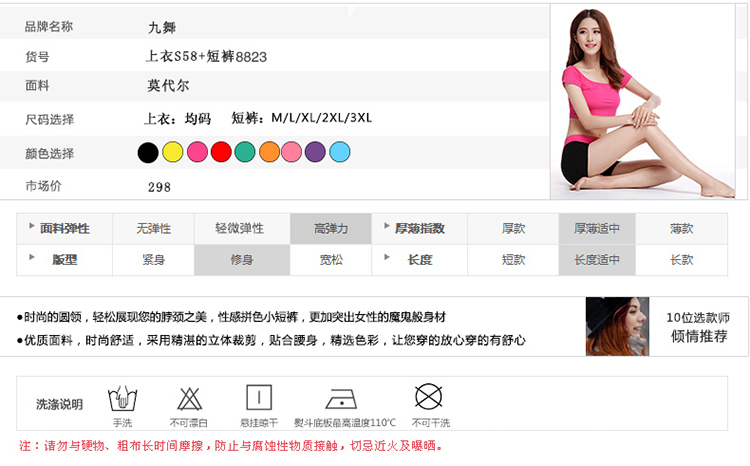Click the do-not-bleach (不可漂白) triangle icon
The image size is (750, 466).
[190, 396]
